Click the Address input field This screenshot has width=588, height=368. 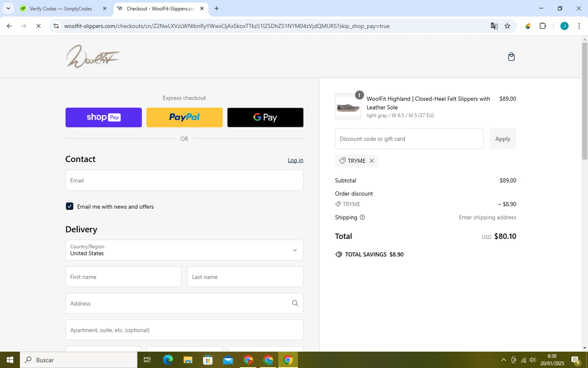coord(184,303)
